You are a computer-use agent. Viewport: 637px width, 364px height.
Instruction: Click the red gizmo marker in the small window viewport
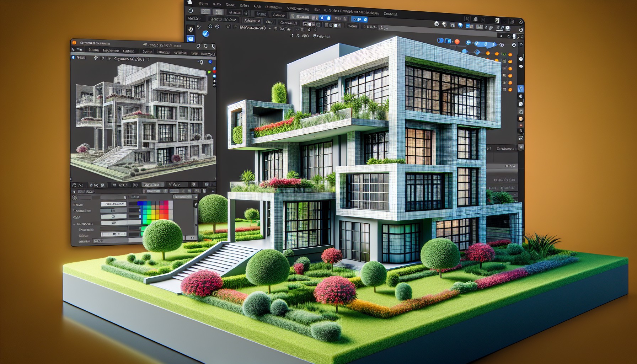[215, 73]
